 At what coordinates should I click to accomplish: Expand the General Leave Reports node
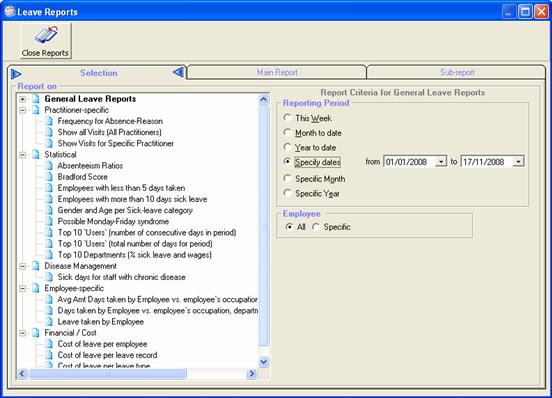(23, 99)
